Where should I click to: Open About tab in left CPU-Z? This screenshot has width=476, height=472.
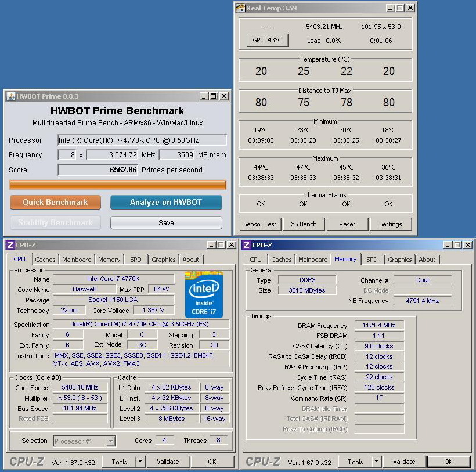(191, 260)
